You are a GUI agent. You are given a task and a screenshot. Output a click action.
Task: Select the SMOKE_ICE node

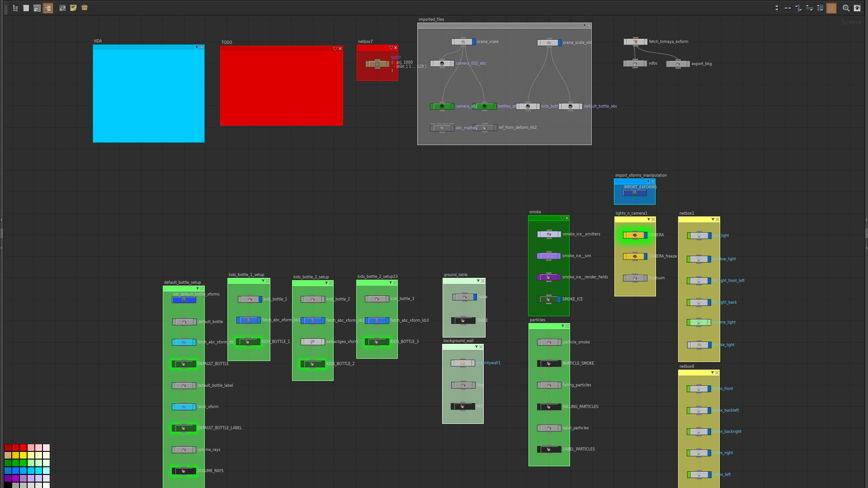tap(548, 300)
